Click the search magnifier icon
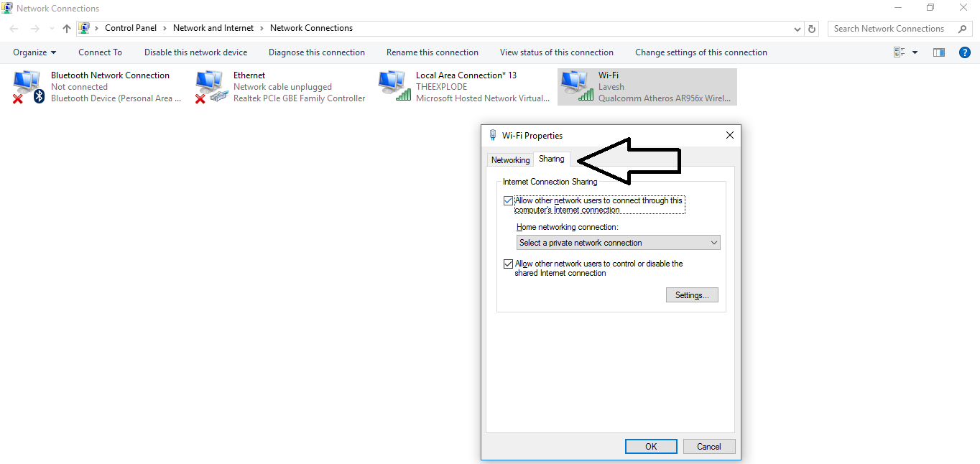Screen dimensions: 980x464 (x=963, y=28)
